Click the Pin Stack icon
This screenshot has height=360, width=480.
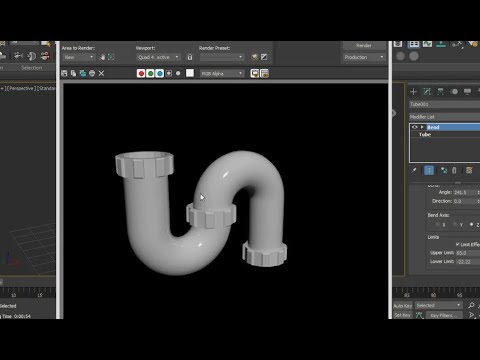pyautogui.click(x=414, y=170)
